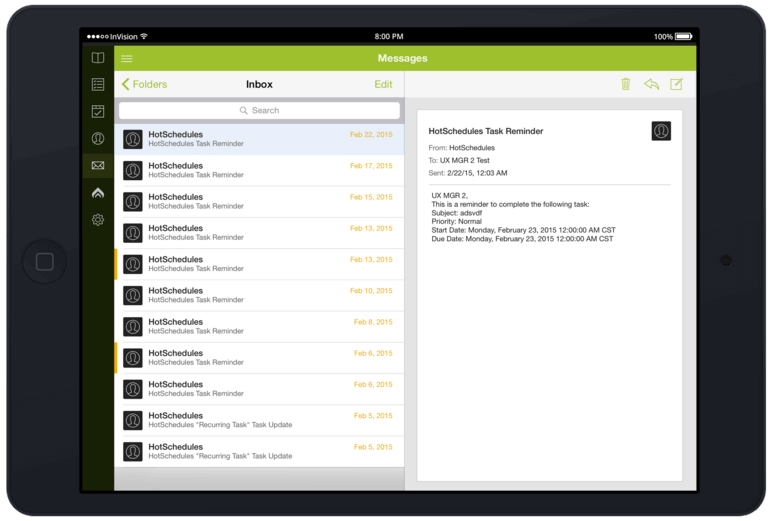Reply using the reply arrow icon

(651, 84)
